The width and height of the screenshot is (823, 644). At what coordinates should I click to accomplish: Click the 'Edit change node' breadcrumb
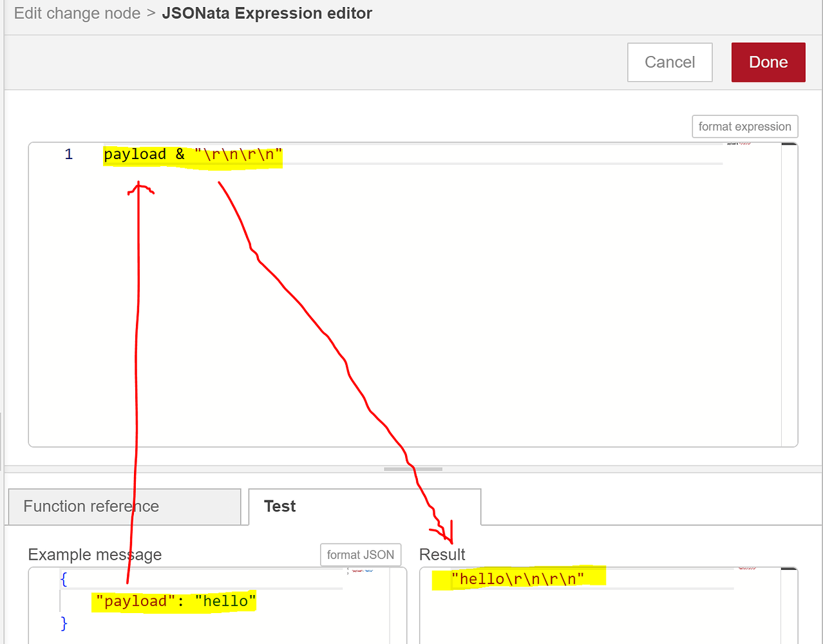(77, 14)
